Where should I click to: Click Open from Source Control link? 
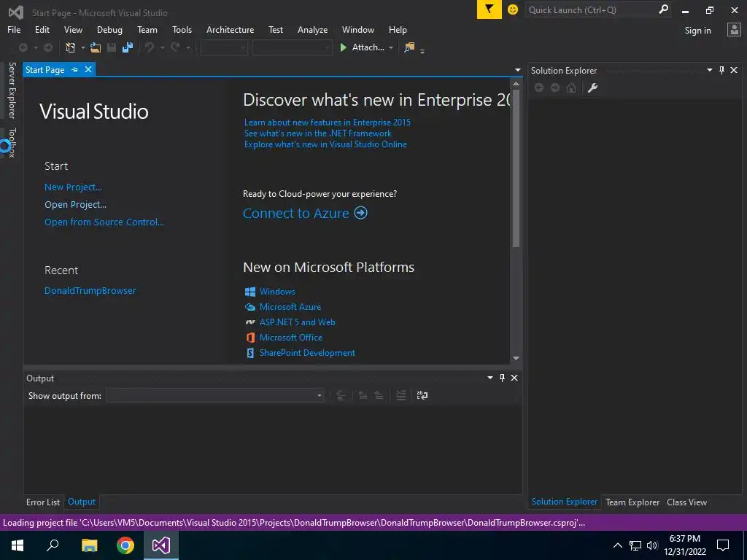104,222
